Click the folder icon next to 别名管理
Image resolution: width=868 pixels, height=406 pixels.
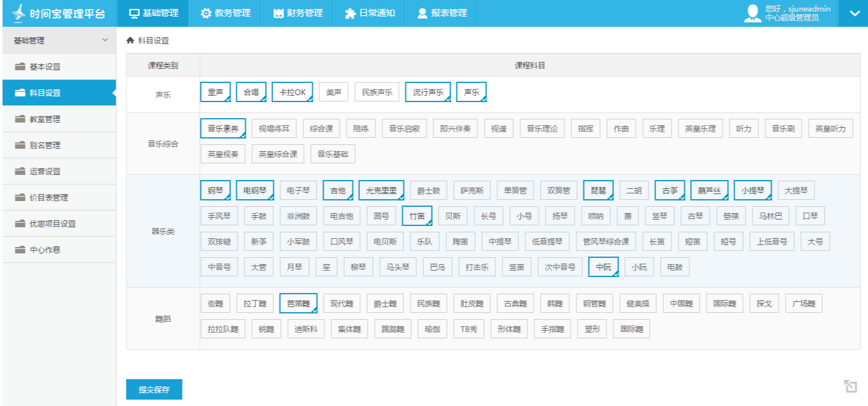point(20,146)
